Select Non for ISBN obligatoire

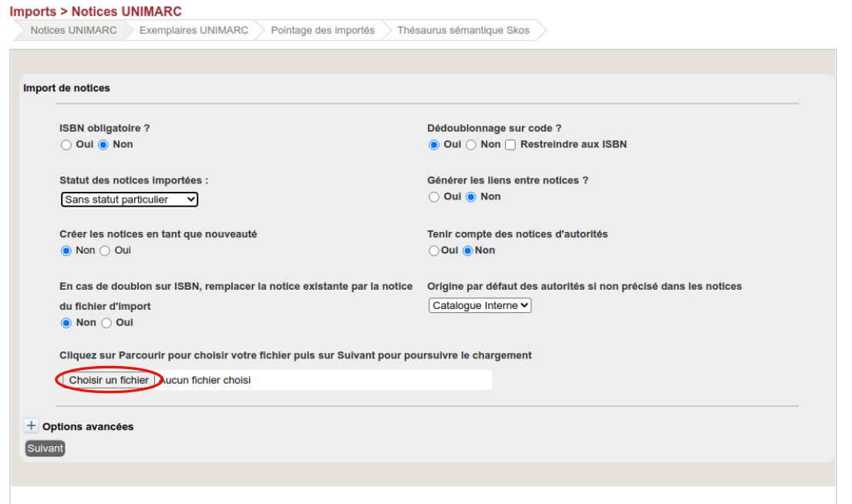[103, 145]
